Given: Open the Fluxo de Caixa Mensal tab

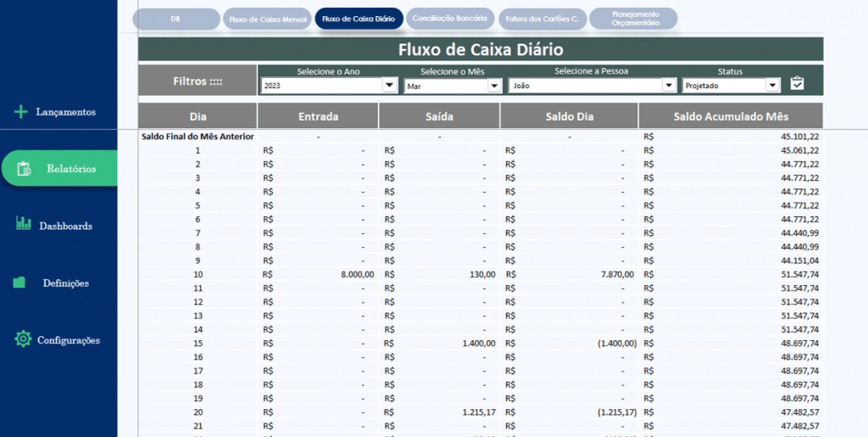Looking at the screenshot, I should click(x=267, y=19).
